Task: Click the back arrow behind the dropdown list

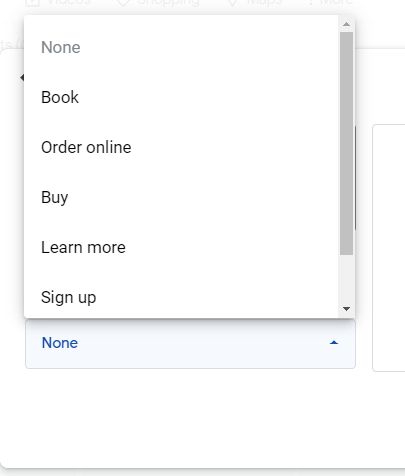Action: [22, 77]
